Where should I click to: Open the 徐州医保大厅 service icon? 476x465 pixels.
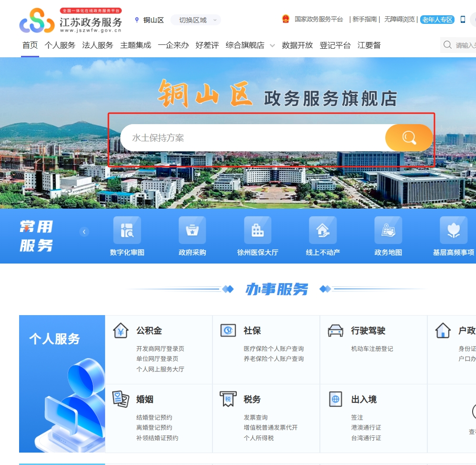[257, 231]
